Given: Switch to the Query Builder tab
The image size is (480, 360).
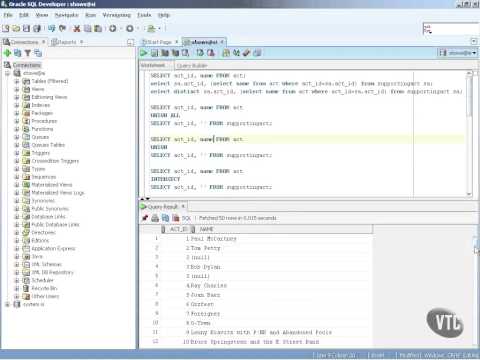Looking at the screenshot, I should [x=192, y=65].
